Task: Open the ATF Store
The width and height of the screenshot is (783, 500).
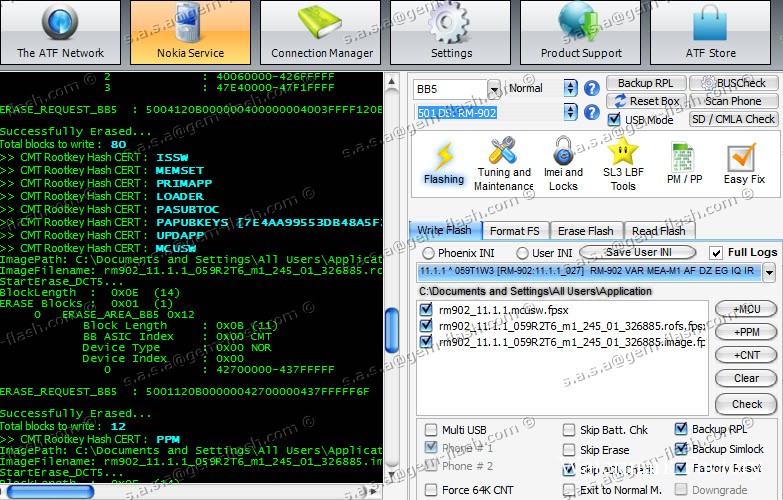Action: [x=710, y=32]
